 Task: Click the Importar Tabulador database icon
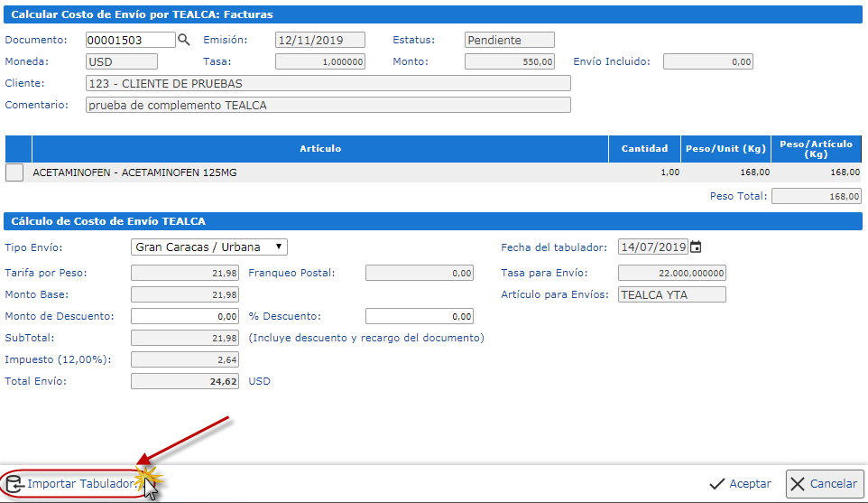tap(14, 484)
